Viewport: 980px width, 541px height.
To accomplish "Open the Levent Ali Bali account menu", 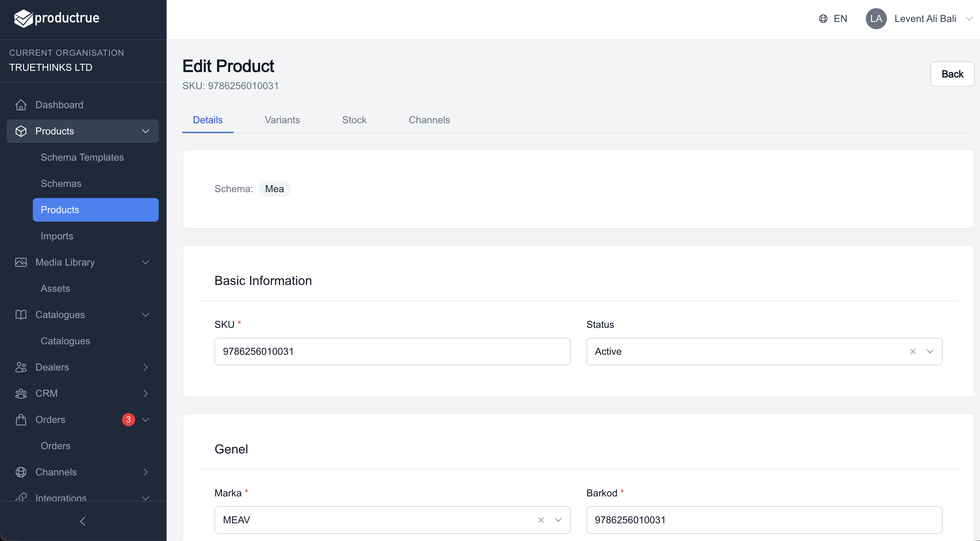I will pyautogui.click(x=925, y=18).
